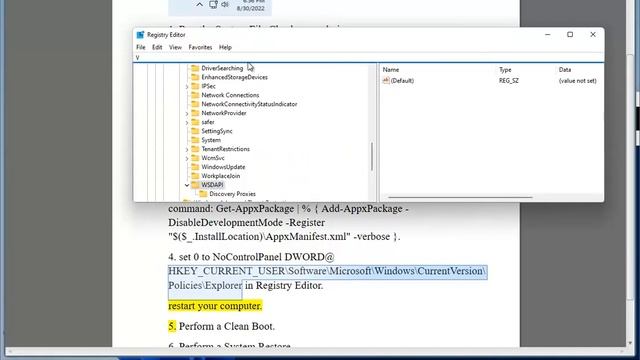
Task: Select the IPSec folder icon
Action: [x=195, y=86]
